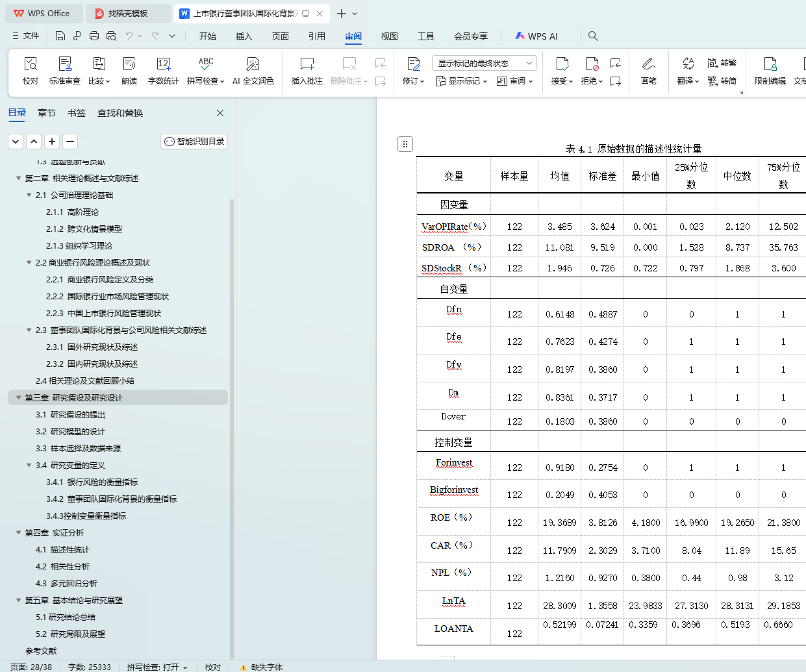Collapse the 第四章 实证分析 node
The width and height of the screenshot is (806, 672).
click(19, 532)
